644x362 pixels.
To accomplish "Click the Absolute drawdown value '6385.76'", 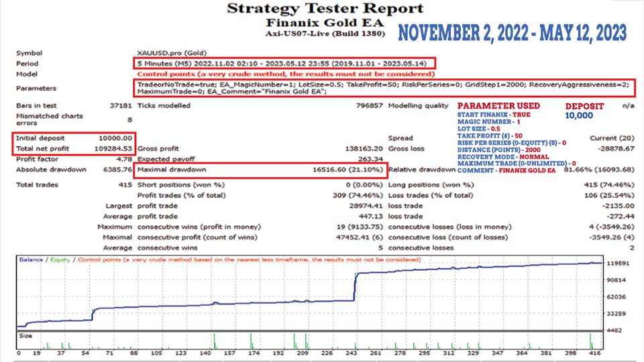I will 117,170.
